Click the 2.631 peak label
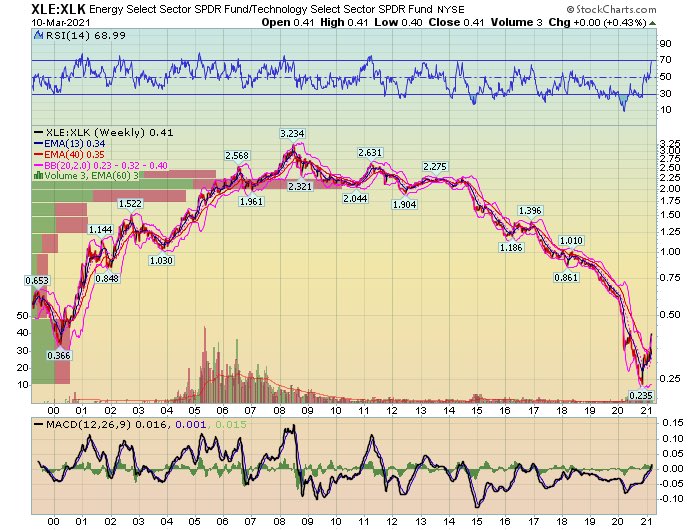The height and width of the screenshot is (530, 700). 370,152
